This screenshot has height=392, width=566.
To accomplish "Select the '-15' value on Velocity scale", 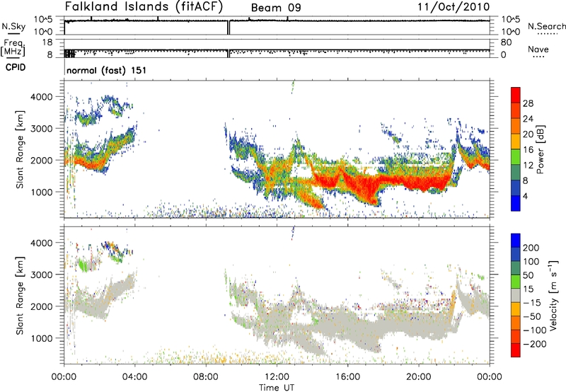I will point(532,303).
